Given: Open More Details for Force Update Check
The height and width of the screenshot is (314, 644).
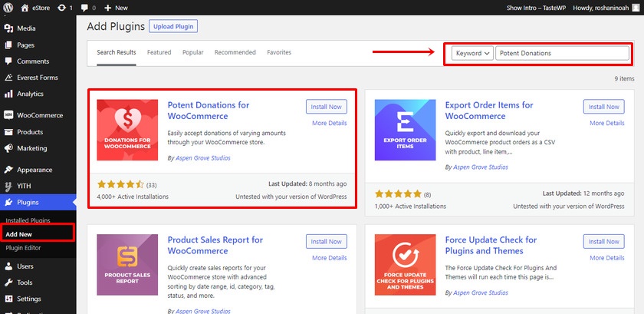Looking at the screenshot, I should [x=607, y=258].
